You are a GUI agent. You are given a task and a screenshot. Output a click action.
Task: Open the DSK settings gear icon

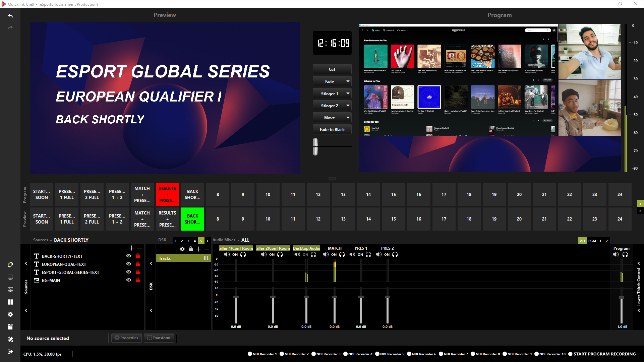(182, 249)
